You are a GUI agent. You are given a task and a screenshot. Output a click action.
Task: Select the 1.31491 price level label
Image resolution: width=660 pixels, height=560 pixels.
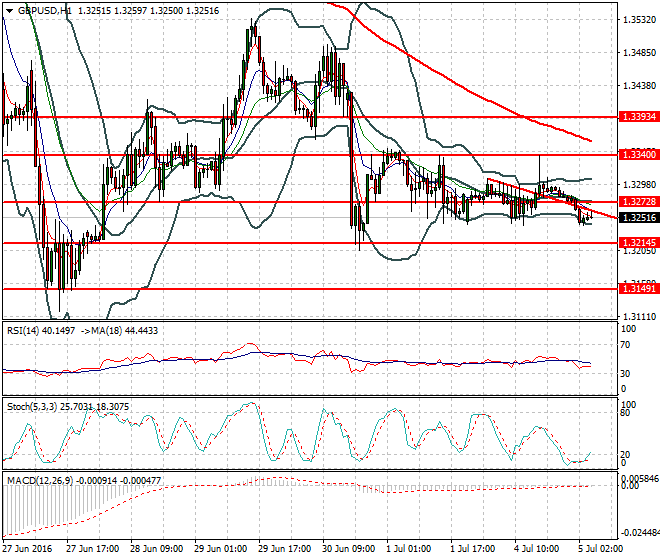639,288
